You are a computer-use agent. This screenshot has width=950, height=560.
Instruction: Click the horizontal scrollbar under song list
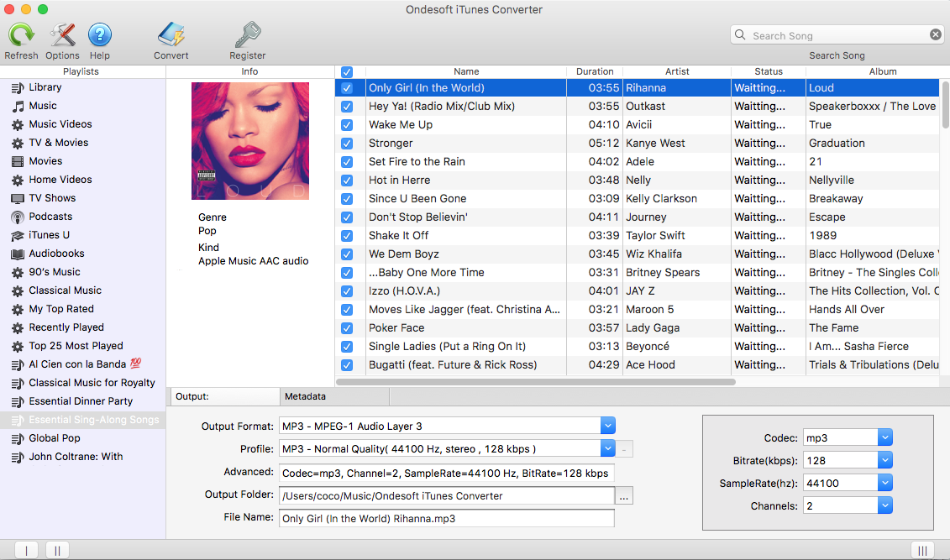(538, 381)
